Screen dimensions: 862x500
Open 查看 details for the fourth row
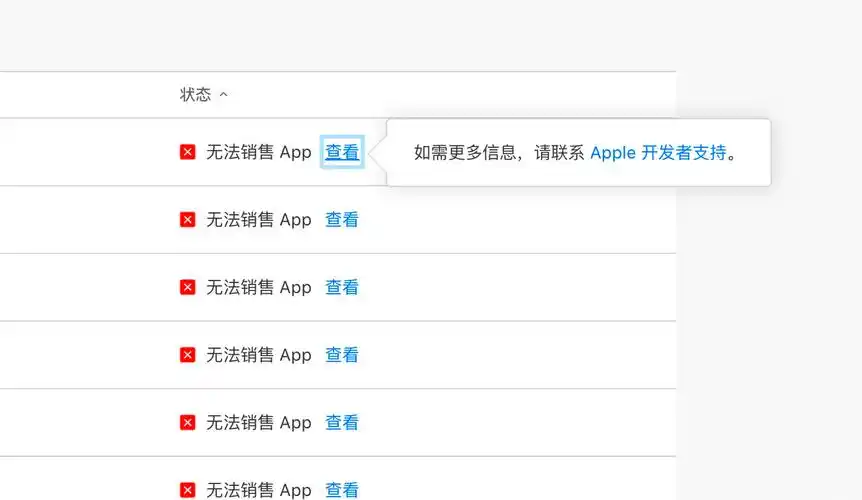342,355
